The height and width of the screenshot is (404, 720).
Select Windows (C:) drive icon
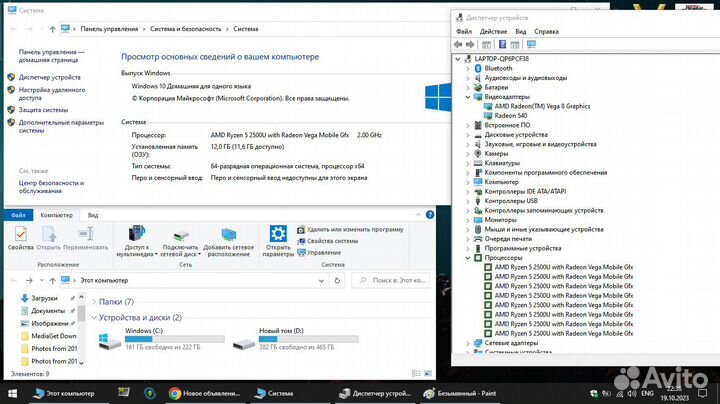110,341
